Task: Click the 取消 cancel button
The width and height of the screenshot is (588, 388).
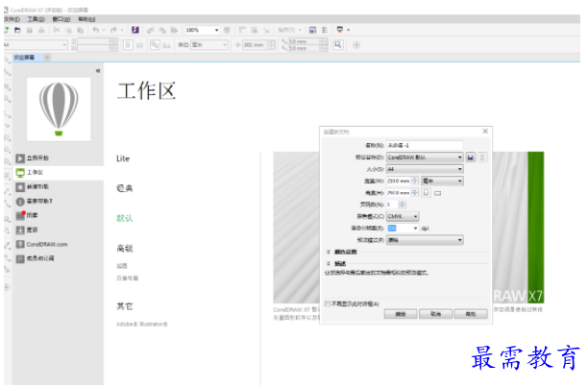Action: 436,314
